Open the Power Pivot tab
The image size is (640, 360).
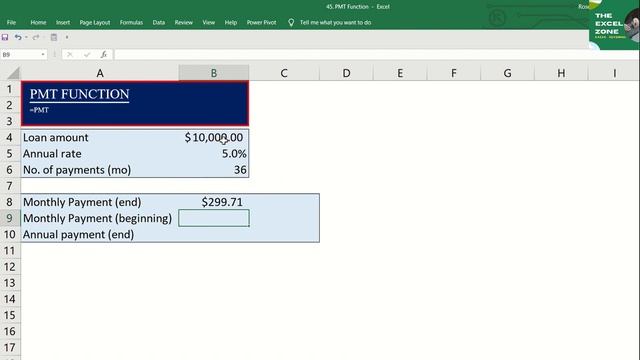(261, 22)
